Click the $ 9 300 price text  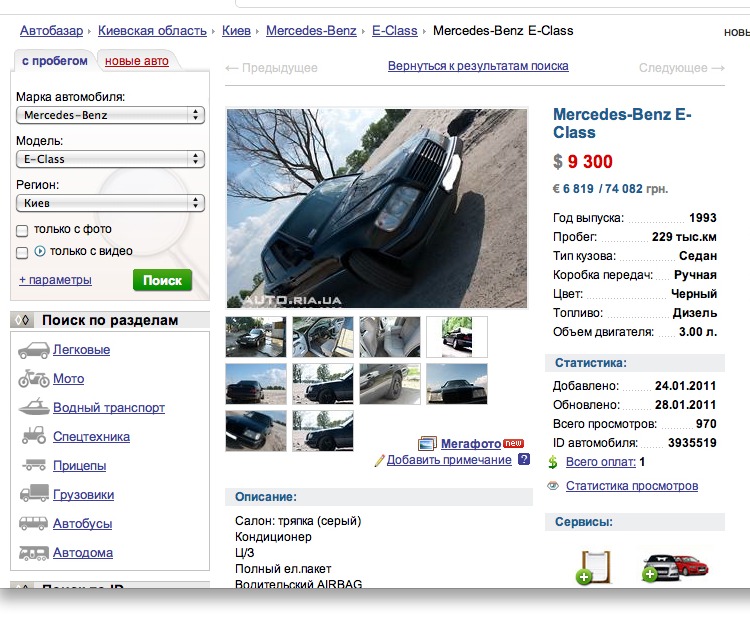tap(583, 162)
